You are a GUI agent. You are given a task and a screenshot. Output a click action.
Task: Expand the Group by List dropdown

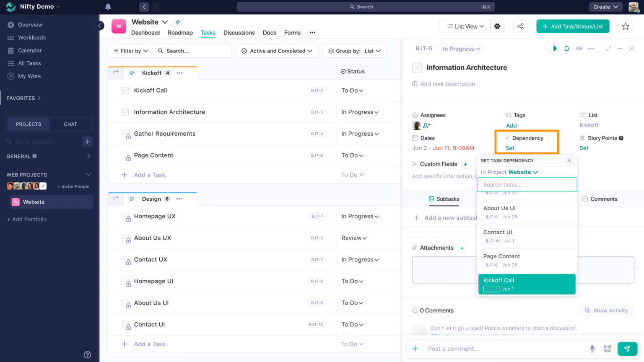[354, 51]
